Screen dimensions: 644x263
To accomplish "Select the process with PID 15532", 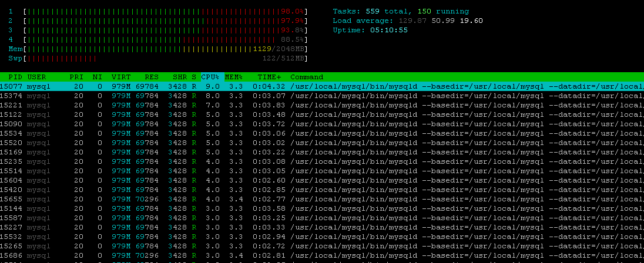I will click(322, 238).
